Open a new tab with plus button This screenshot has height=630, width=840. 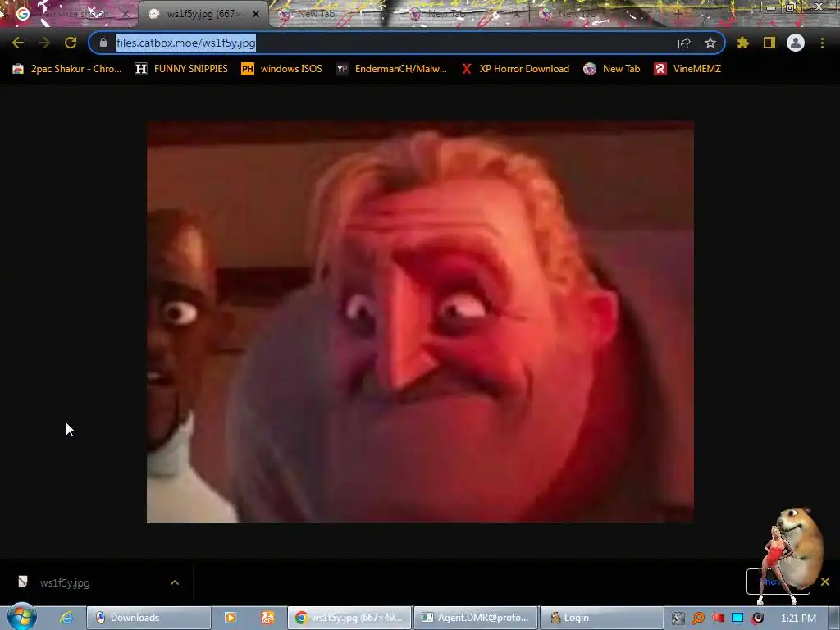(678, 14)
